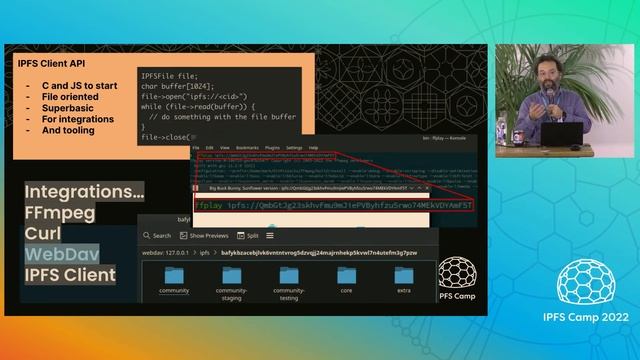Open the View menu in Konsole

pos(224,148)
